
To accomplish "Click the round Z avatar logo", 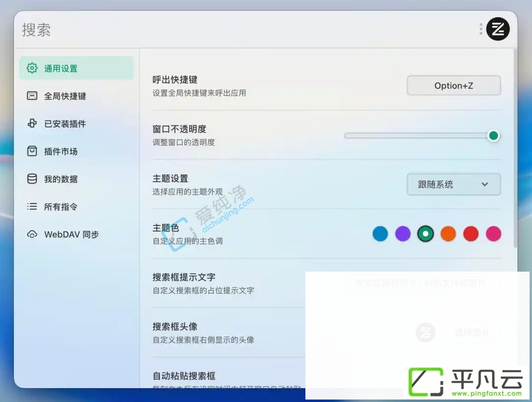I will (498, 29).
